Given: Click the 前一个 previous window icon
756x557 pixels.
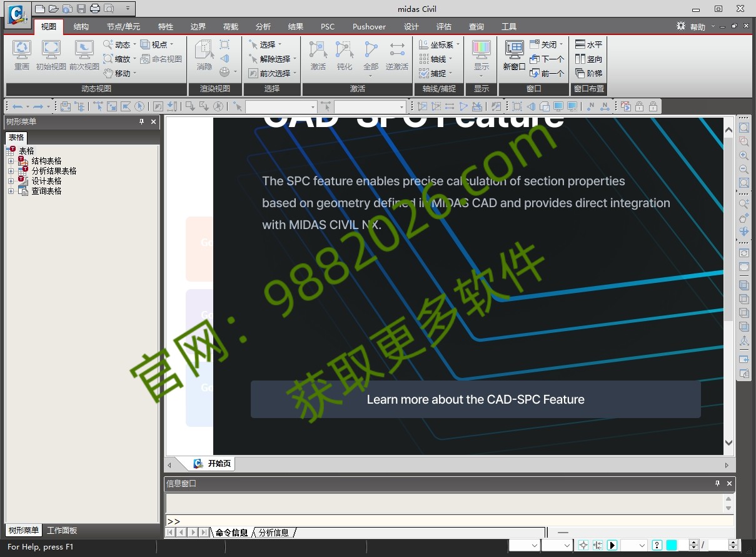Looking at the screenshot, I should (547, 73).
